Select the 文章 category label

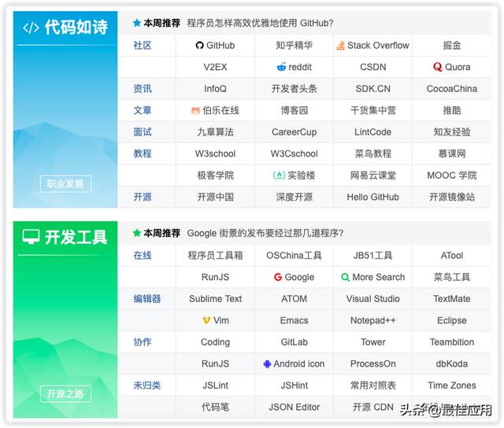pos(143,110)
